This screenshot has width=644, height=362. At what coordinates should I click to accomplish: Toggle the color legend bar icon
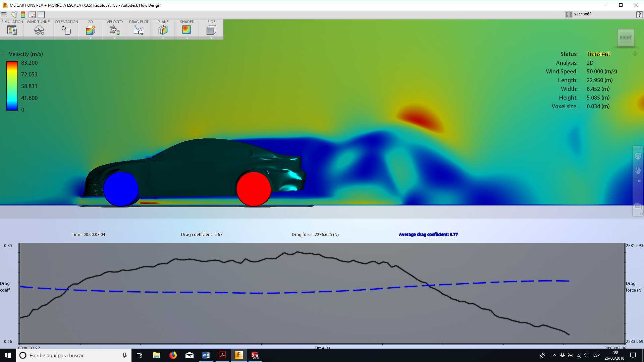[x=23, y=14]
